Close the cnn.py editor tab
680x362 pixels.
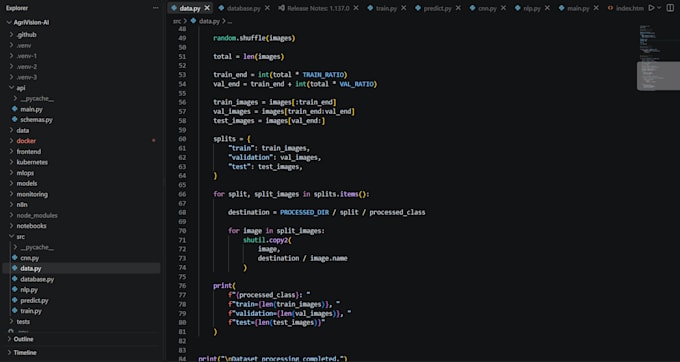coord(503,8)
